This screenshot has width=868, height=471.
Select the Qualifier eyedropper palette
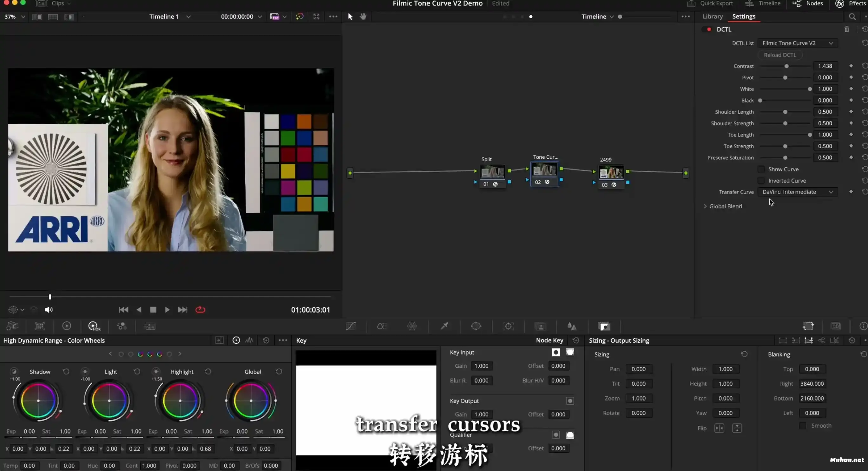444,326
